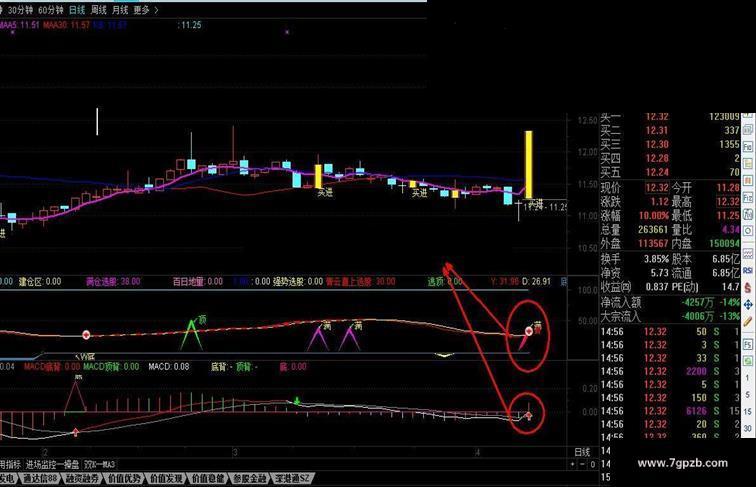The height and width of the screenshot is (487, 756).
Task: Click the 内盘 value 150094
Action: [x=725, y=244]
